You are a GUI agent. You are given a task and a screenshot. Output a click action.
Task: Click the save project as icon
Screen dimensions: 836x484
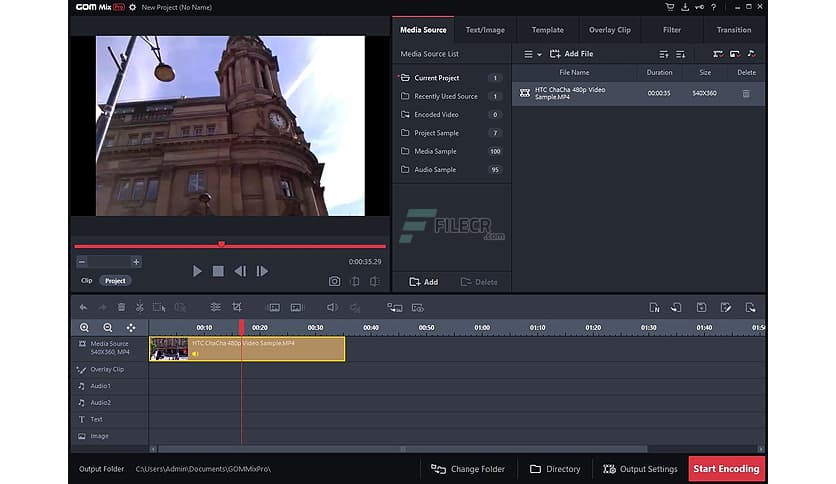pyautogui.click(x=726, y=308)
